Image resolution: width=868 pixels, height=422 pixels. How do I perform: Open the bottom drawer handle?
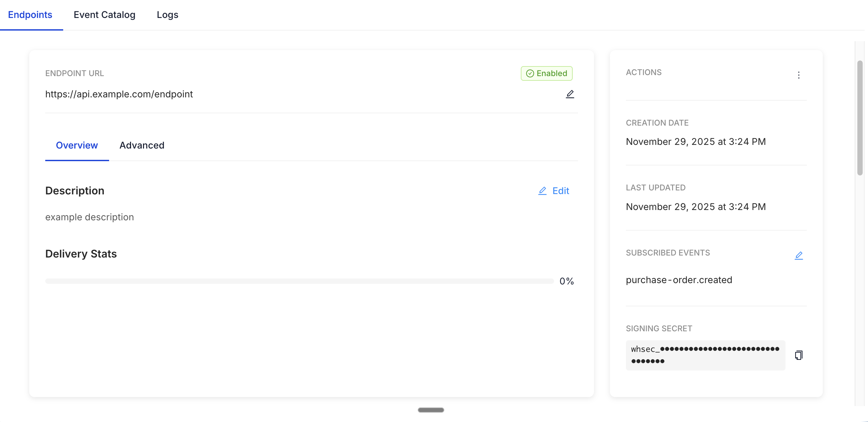point(430,410)
